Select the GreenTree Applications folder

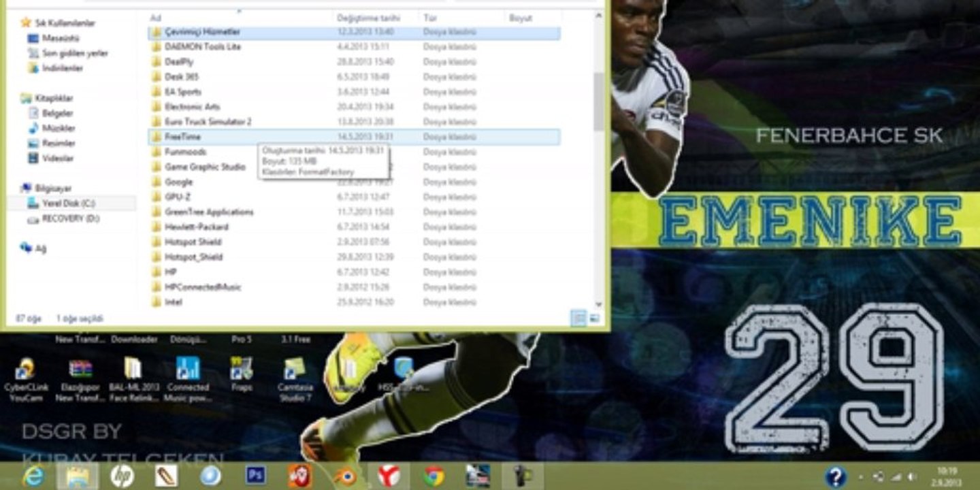[x=354, y=212]
